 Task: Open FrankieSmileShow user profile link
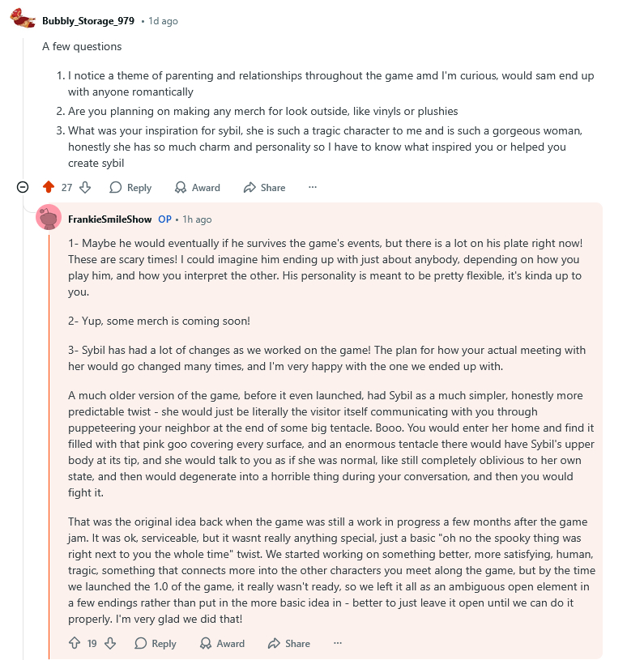(x=109, y=219)
